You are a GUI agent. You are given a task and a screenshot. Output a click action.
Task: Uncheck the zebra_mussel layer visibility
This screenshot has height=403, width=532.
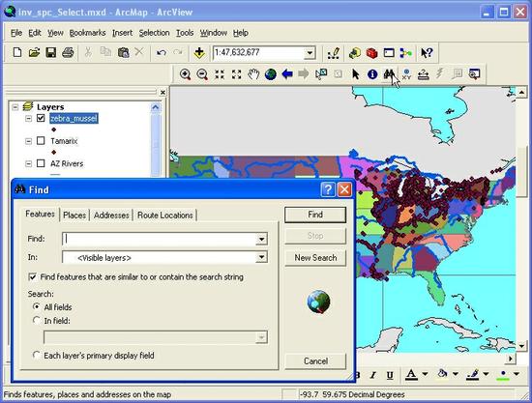[41, 118]
